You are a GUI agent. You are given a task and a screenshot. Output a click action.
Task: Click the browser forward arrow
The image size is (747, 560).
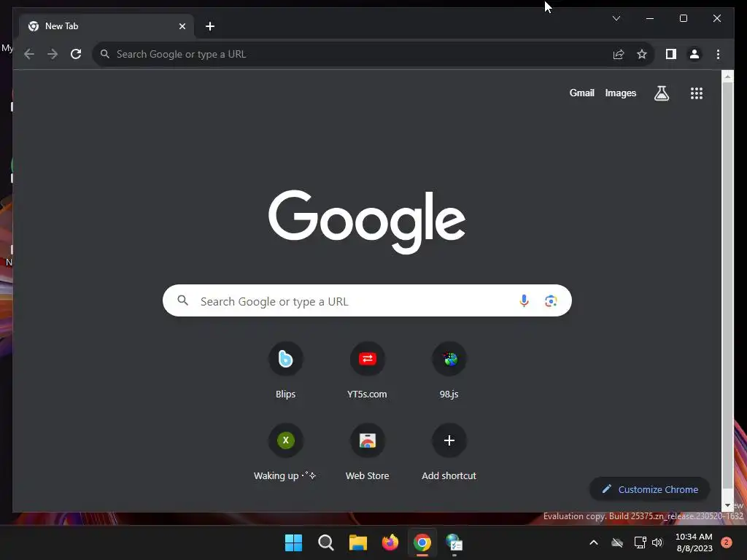53,54
